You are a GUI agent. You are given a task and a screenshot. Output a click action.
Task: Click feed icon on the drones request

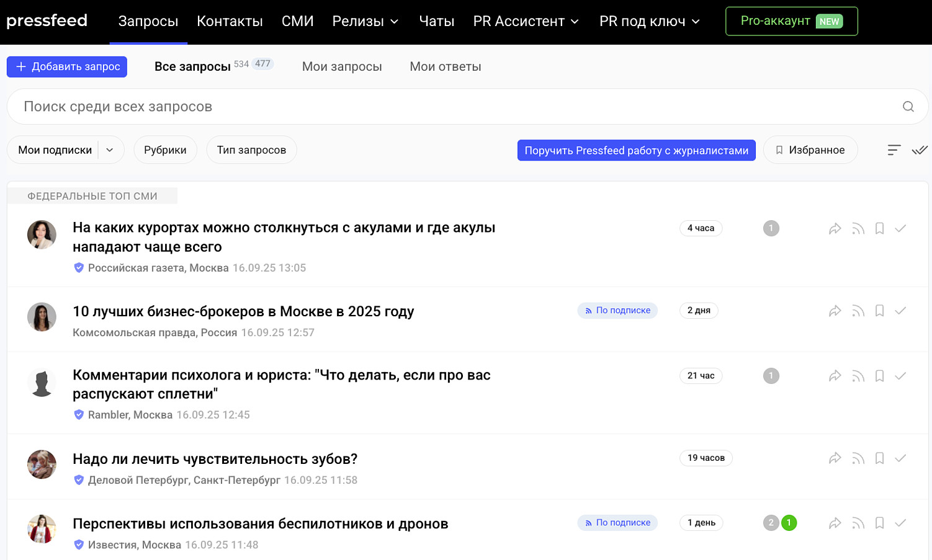click(x=858, y=523)
